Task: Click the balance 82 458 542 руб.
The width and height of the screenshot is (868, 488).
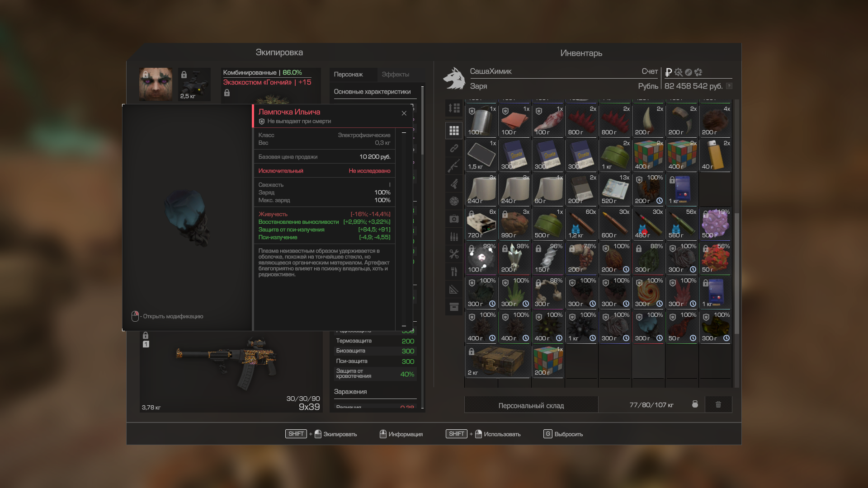Action: click(693, 86)
